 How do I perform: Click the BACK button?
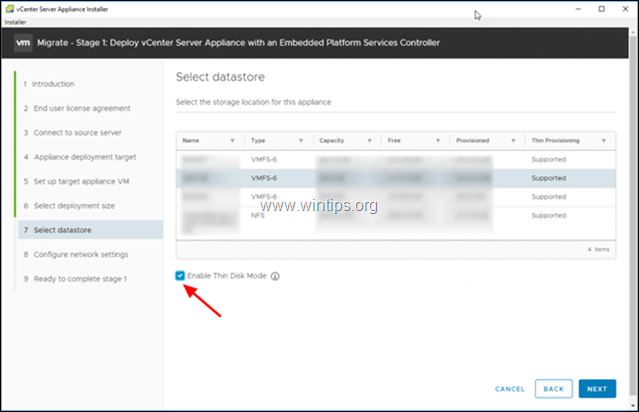tap(553, 389)
